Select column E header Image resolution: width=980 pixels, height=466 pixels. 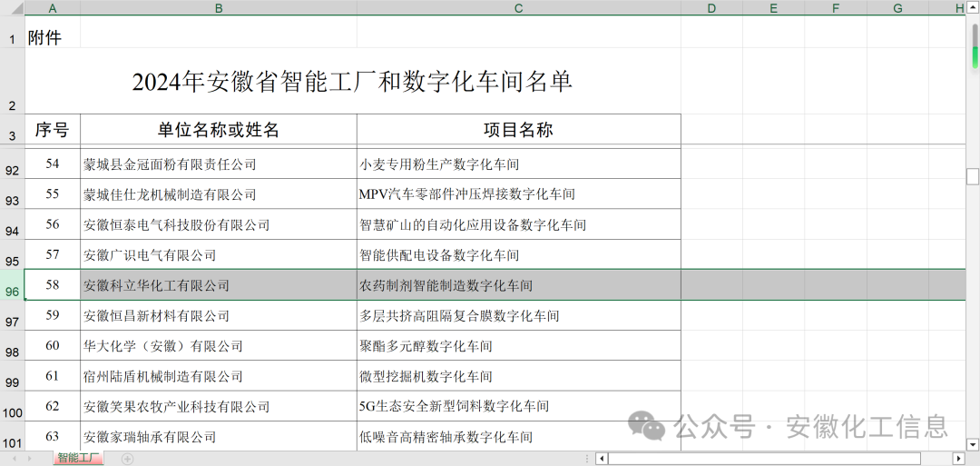coord(774,7)
